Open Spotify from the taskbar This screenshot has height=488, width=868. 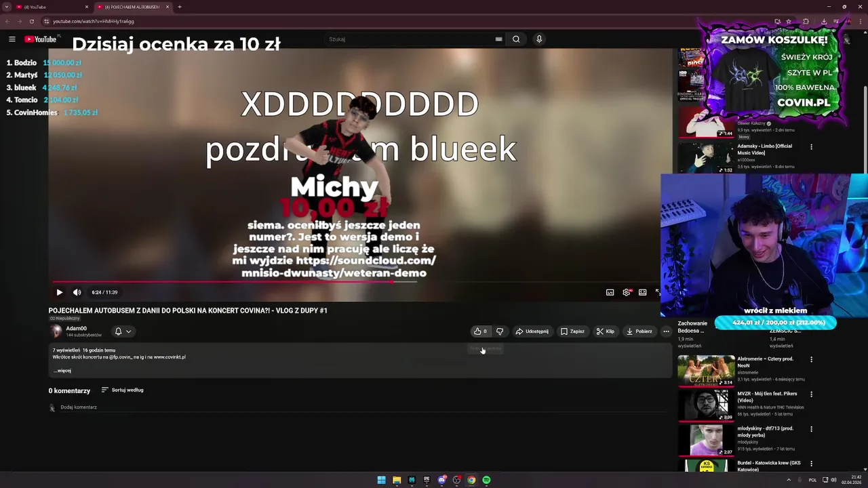click(486, 480)
